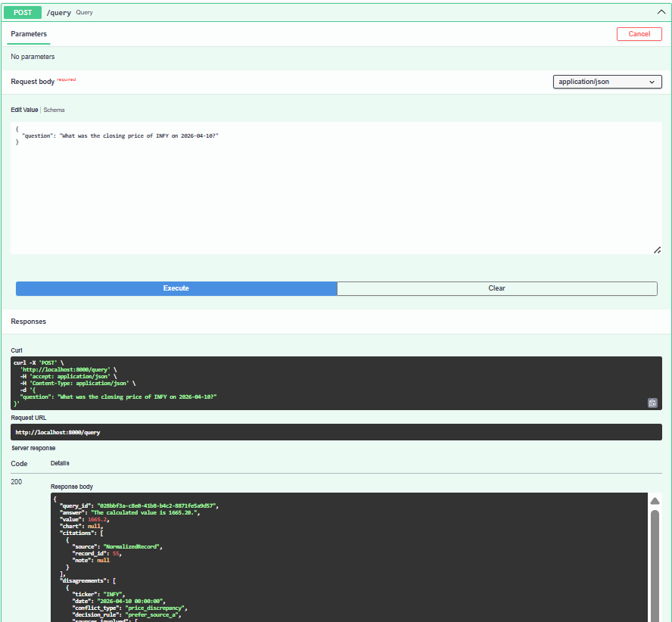Screen dimensions: 672x622
Task: Click inside the request body JSON editor
Action: point(336,188)
